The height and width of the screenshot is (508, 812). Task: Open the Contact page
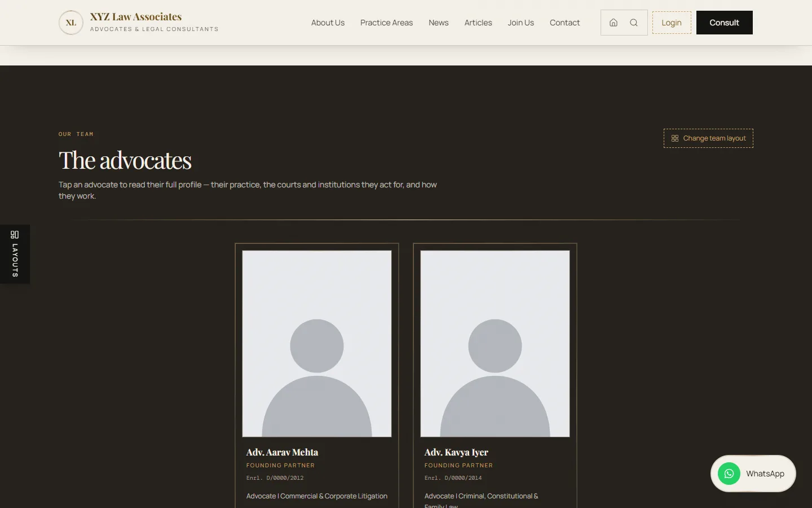[564, 23]
